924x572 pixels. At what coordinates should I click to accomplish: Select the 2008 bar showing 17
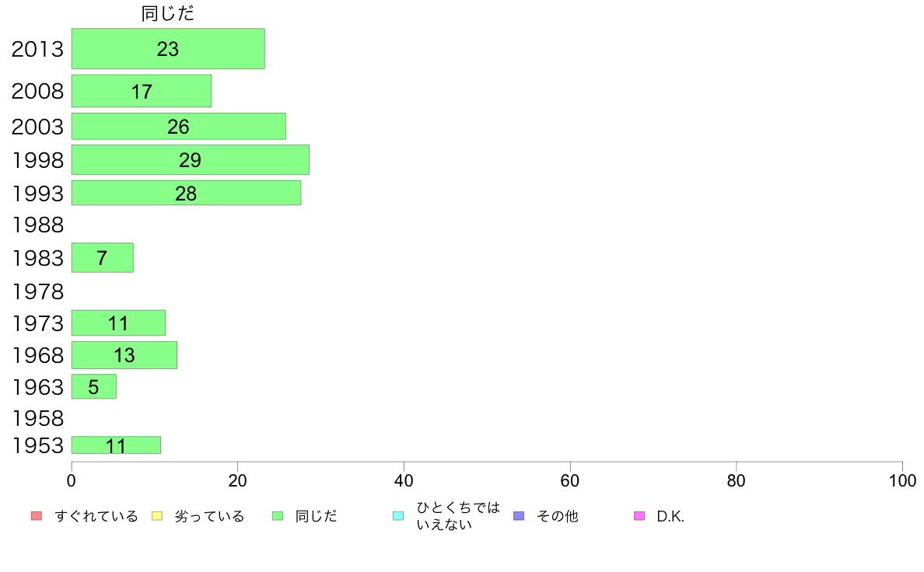tap(142, 91)
